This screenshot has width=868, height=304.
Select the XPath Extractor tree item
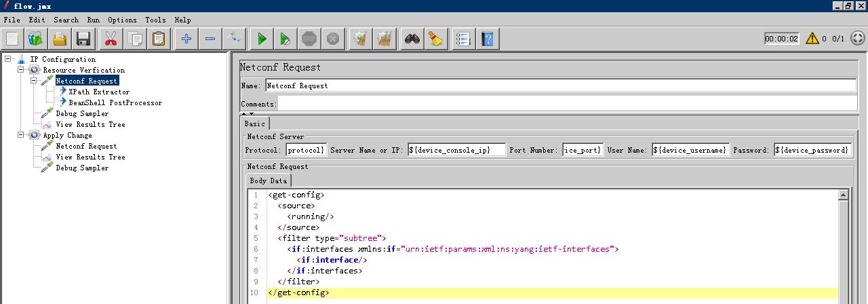[98, 92]
